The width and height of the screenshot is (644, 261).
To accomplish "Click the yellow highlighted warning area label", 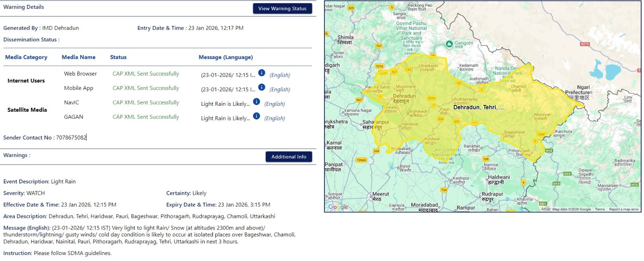I will tap(478, 107).
